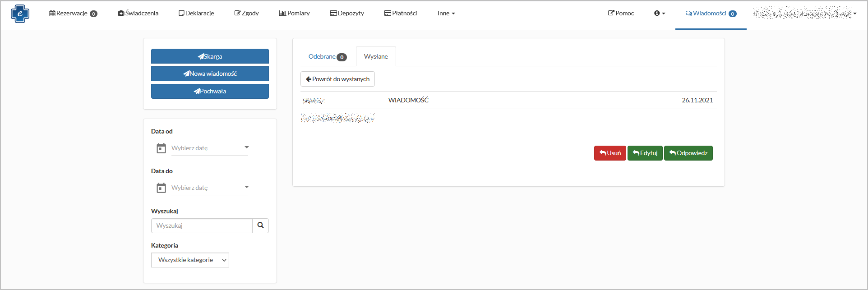
Task: Click into the Wyszukaj search field
Action: [x=202, y=226]
